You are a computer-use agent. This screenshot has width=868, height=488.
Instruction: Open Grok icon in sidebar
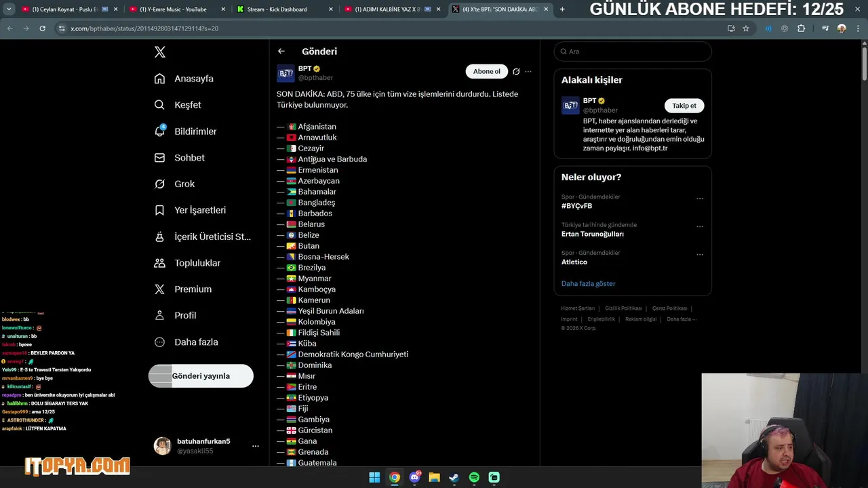coord(159,184)
